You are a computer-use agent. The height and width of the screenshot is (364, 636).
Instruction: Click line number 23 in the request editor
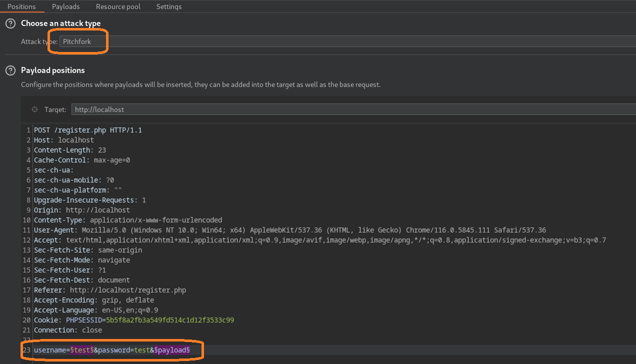pyautogui.click(x=26, y=349)
